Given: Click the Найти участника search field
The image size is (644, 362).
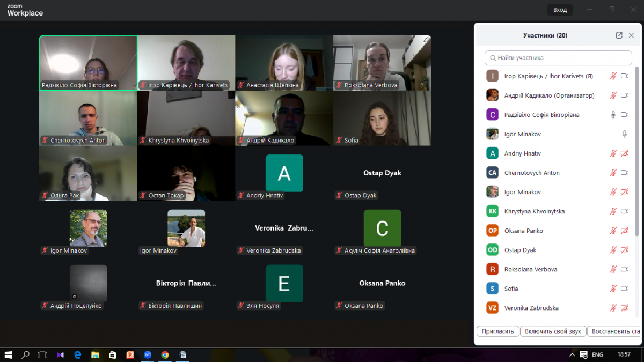Looking at the screenshot, I should (558, 58).
